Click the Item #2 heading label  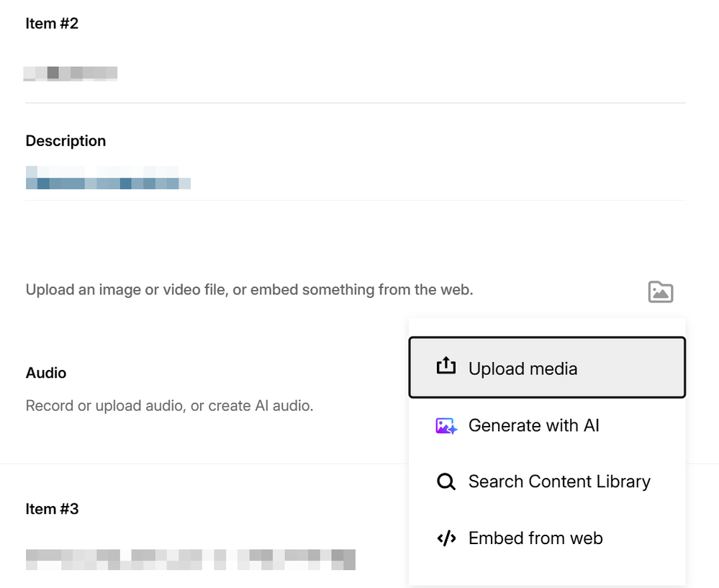pos(52,24)
